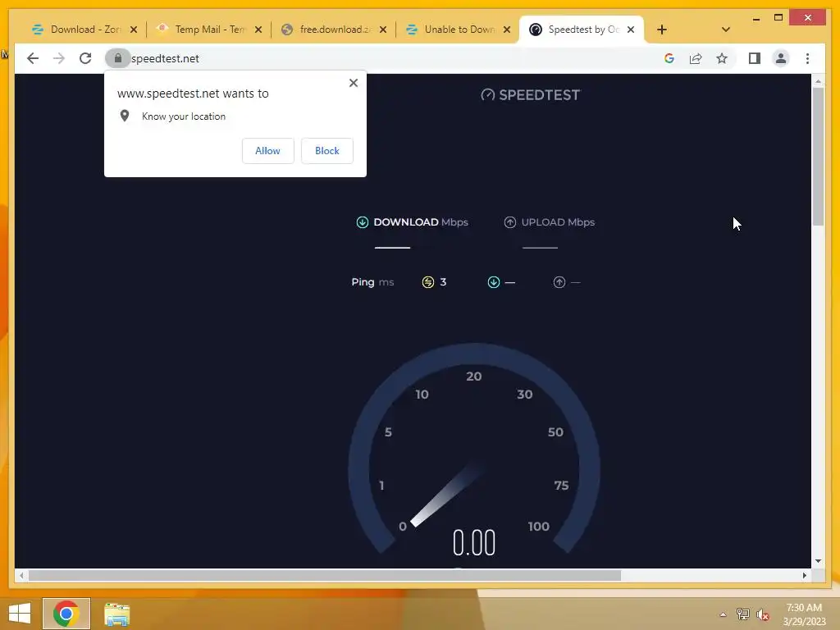Click the DOWNLOAD Mbps label
The height and width of the screenshot is (630, 840).
tap(421, 221)
